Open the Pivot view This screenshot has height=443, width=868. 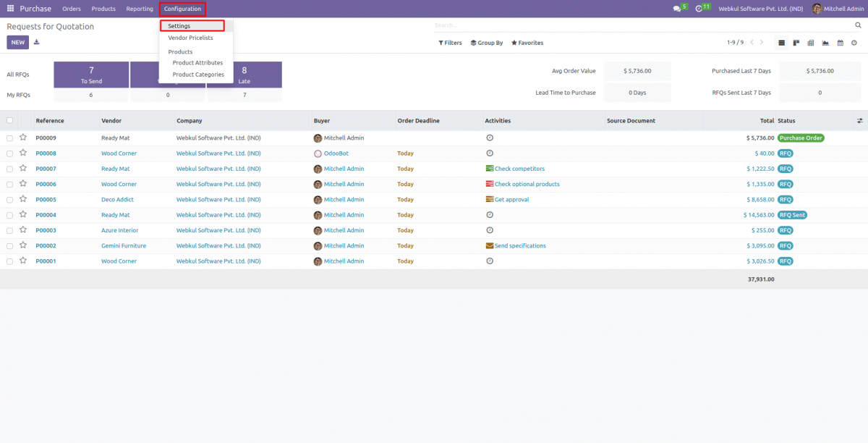(811, 43)
